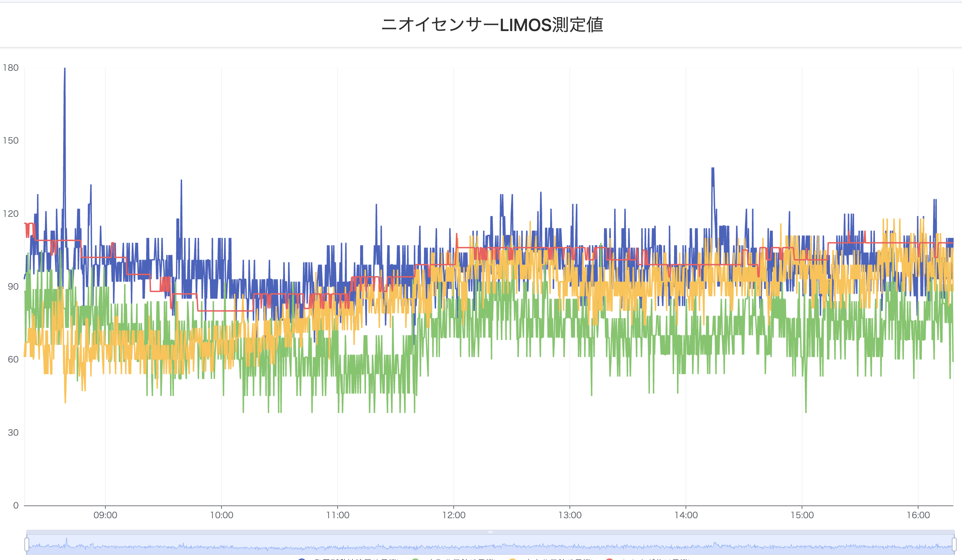Image resolution: width=962 pixels, height=560 pixels.
Task: Click the 10:00 x-axis label
Action: tap(221, 515)
